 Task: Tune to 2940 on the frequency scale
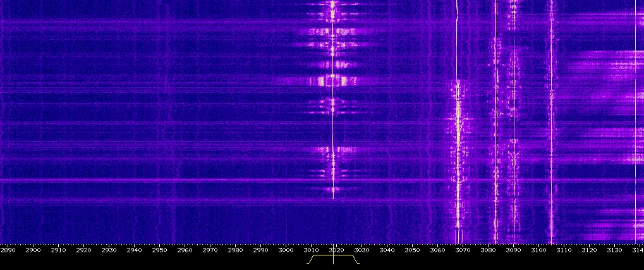(x=134, y=250)
